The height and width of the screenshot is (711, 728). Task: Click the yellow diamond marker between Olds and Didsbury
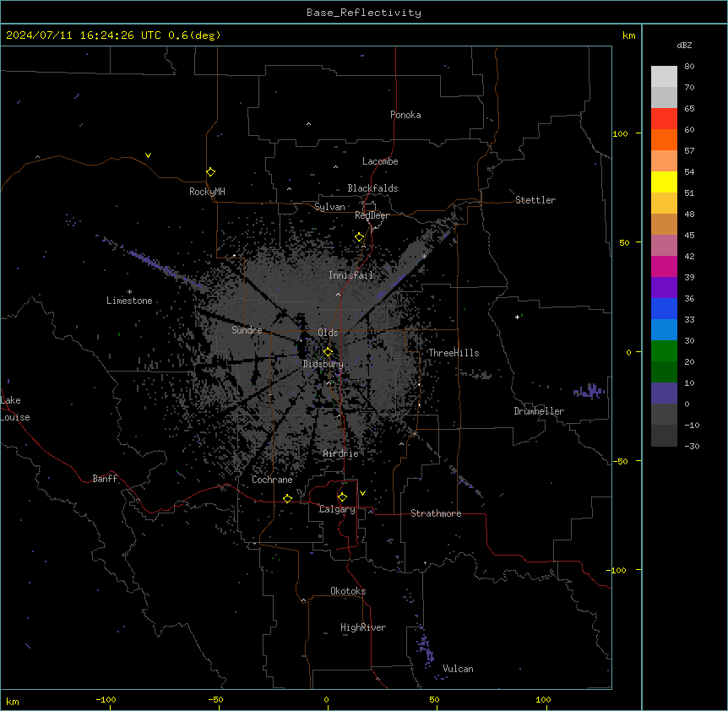[x=328, y=352]
